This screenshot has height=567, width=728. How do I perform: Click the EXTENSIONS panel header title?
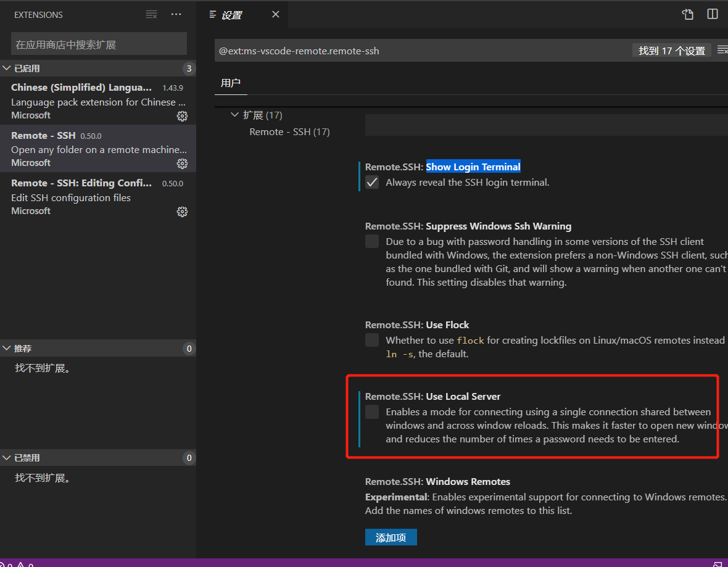(x=38, y=15)
